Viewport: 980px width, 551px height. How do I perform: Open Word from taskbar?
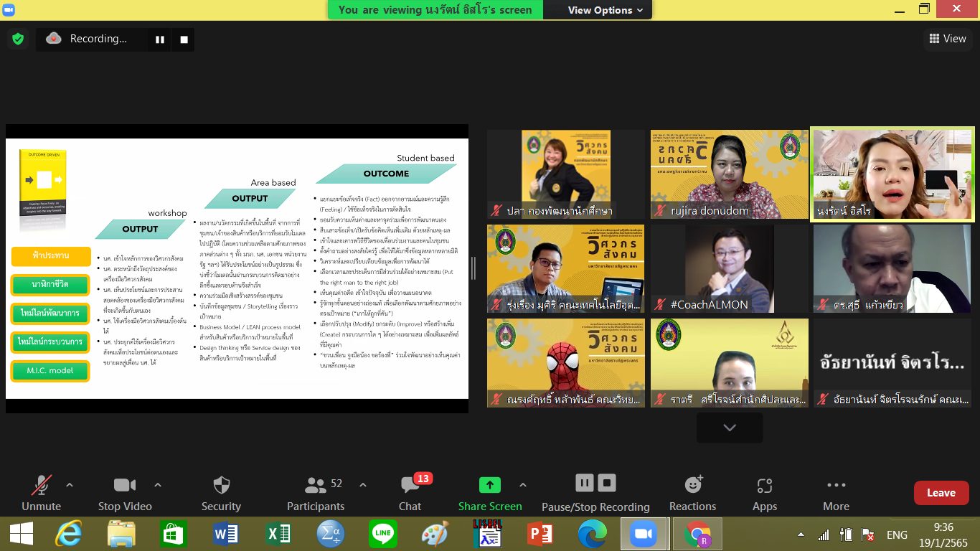click(226, 534)
